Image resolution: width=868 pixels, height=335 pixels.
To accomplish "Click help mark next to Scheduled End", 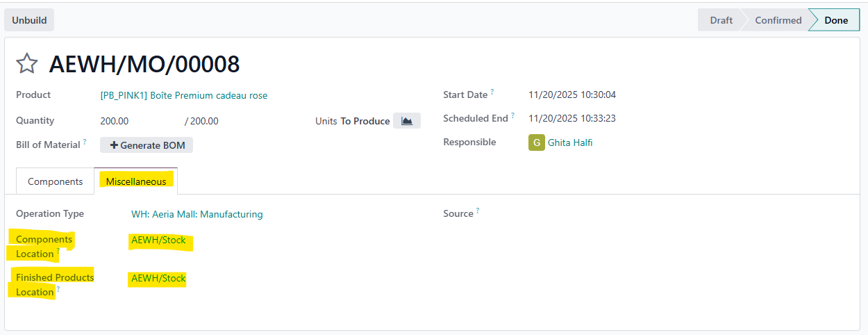I will coord(514,115).
